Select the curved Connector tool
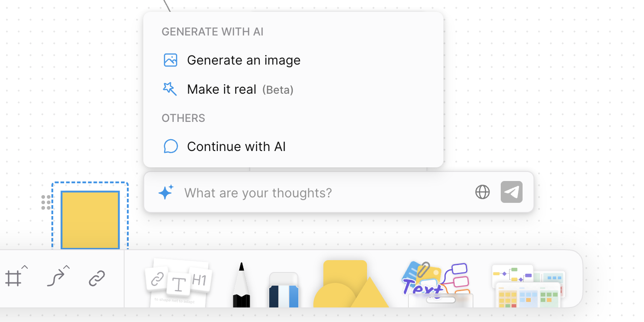Image resolution: width=644 pixels, height=322 pixels. coord(55,278)
